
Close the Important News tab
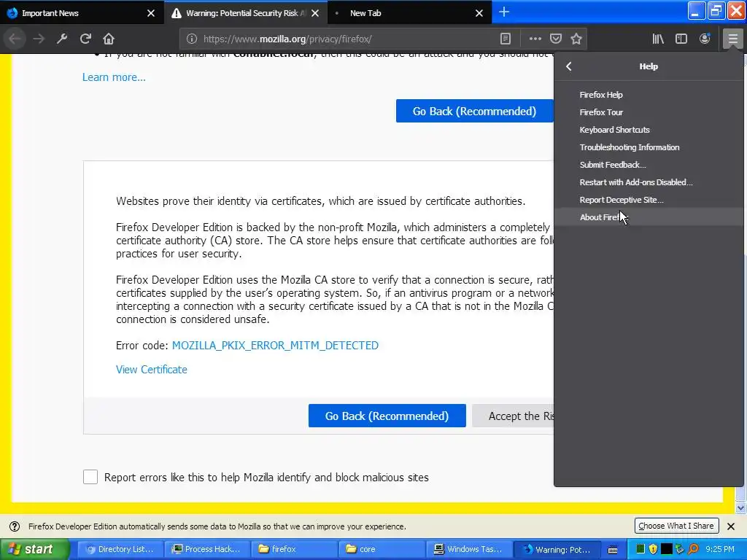coord(151,13)
